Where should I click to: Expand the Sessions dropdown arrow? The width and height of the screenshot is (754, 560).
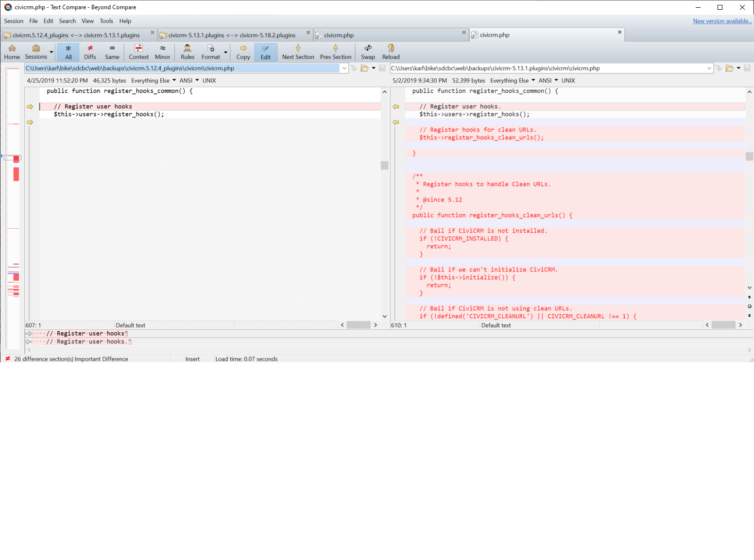(51, 52)
